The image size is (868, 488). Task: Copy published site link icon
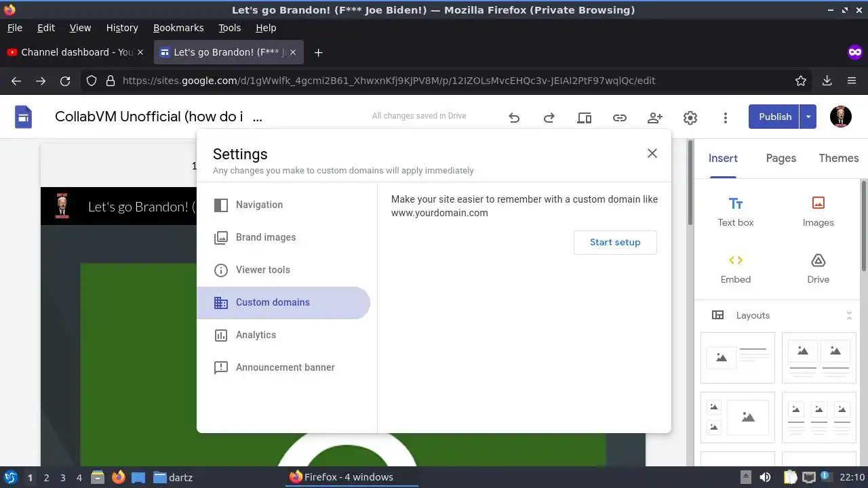pyautogui.click(x=620, y=118)
